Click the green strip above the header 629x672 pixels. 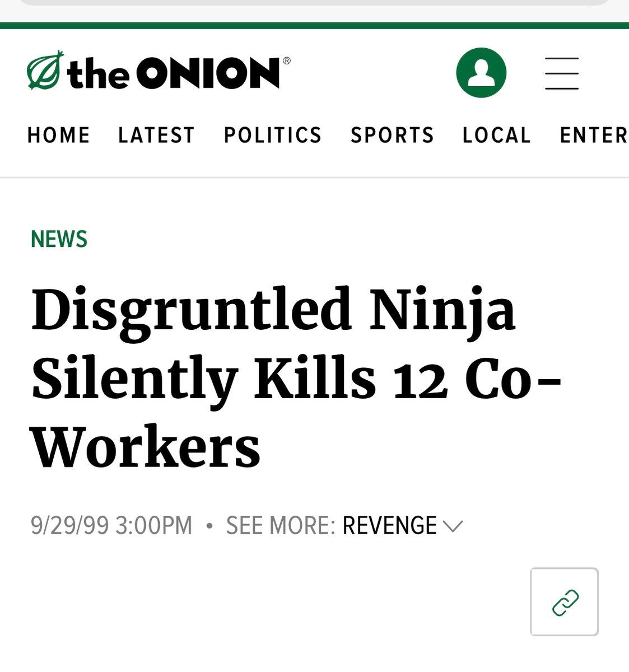point(314,26)
